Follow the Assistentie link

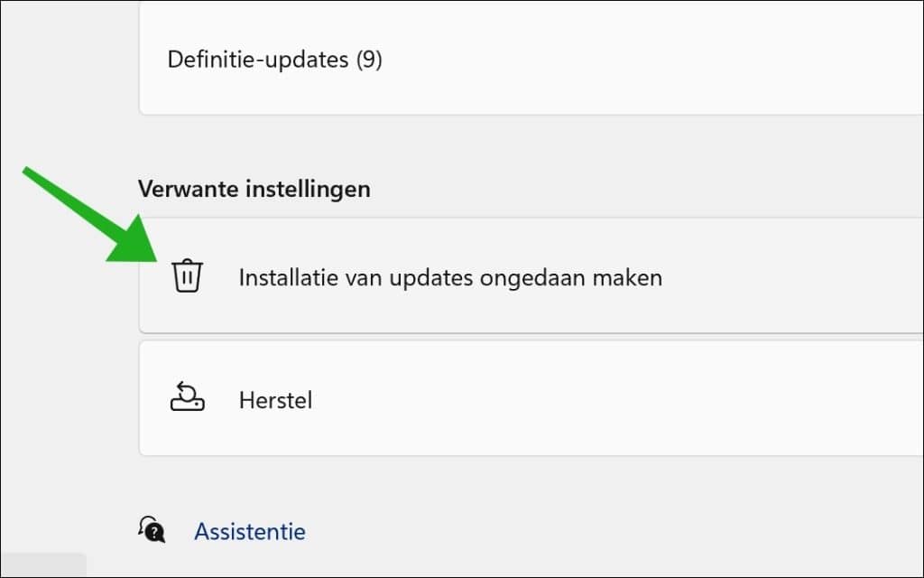pos(249,531)
